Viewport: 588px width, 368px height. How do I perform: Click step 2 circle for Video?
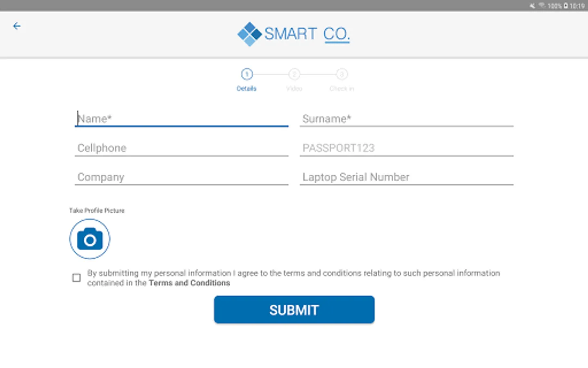294,75
